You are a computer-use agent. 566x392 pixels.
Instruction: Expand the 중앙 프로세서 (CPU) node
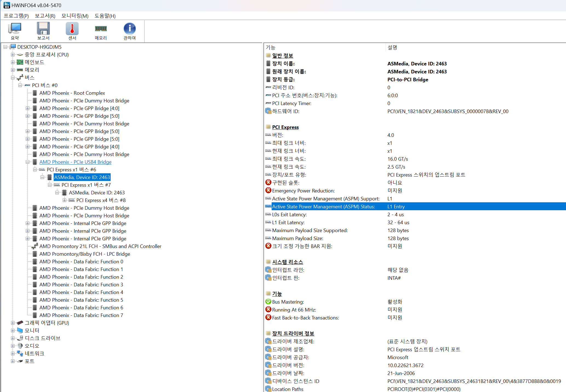coord(13,54)
